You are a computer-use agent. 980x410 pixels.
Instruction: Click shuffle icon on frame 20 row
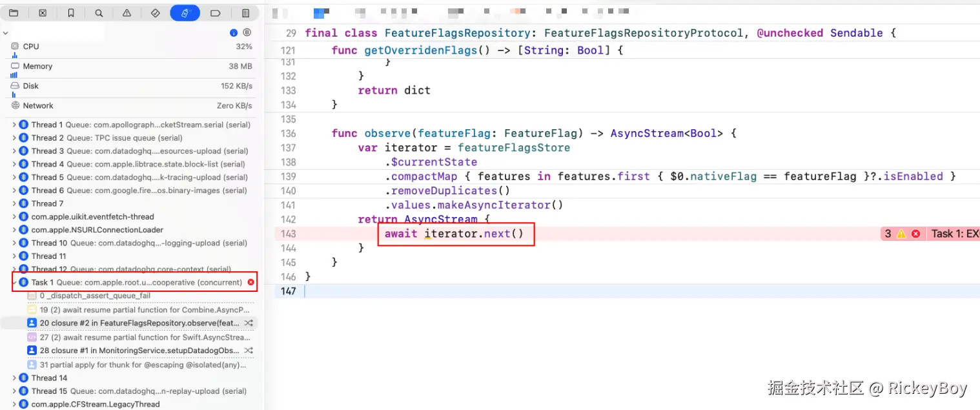pyautogui.click(x=249, y=323)
